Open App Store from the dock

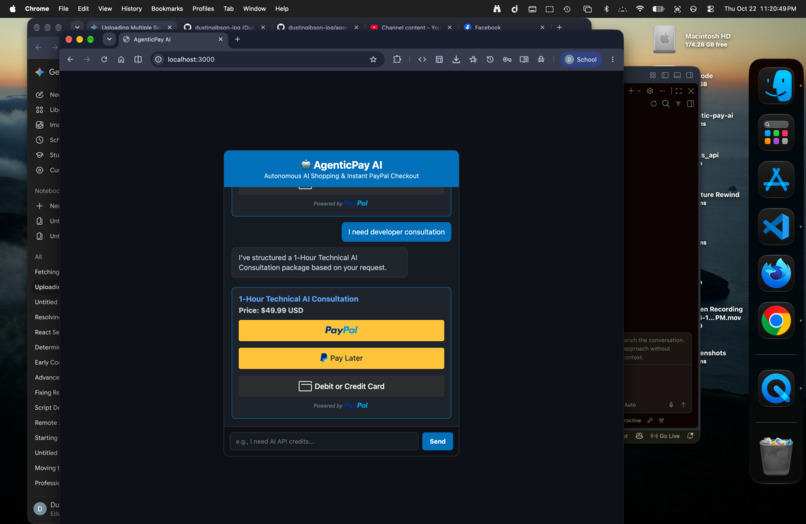tap(776, 179)
